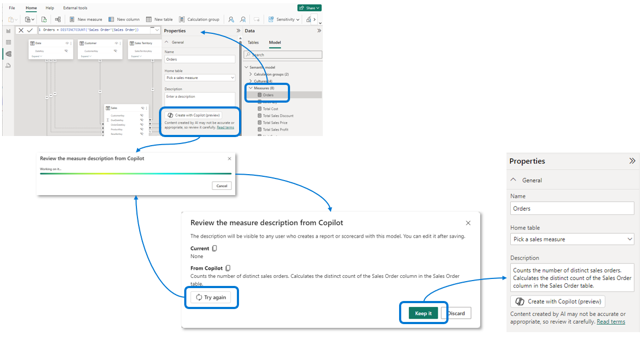
Task: Open Report view from the sidebar
Action: [8, 31]
